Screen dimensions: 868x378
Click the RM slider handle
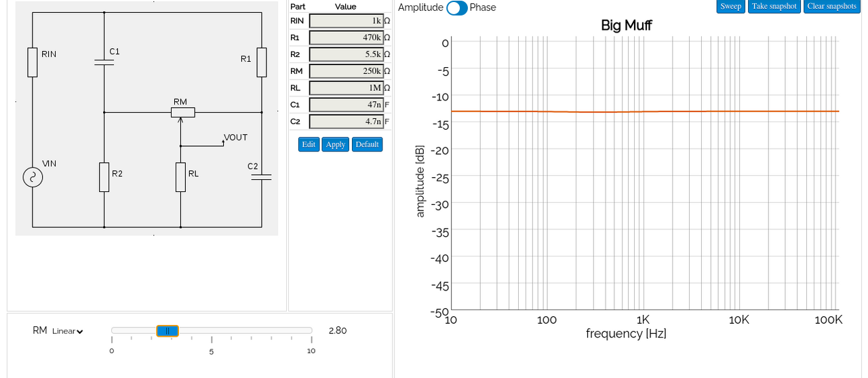pos(167,330)
